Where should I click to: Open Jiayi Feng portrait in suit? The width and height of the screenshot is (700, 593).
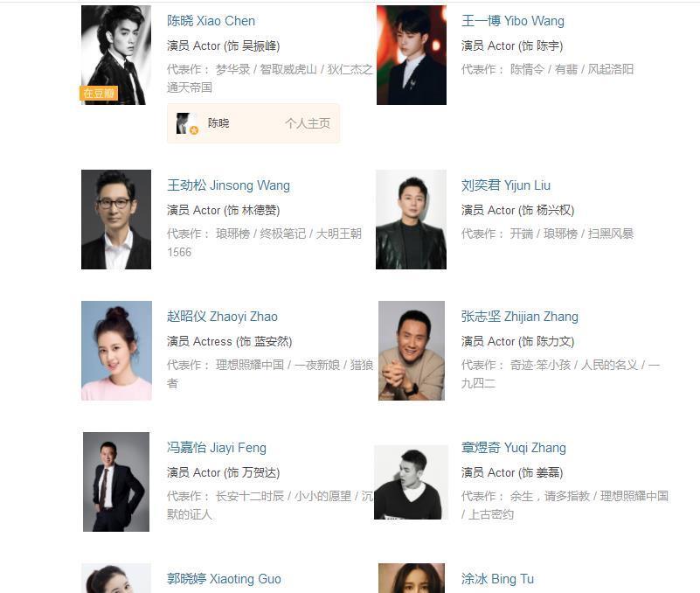coord(116,482)
